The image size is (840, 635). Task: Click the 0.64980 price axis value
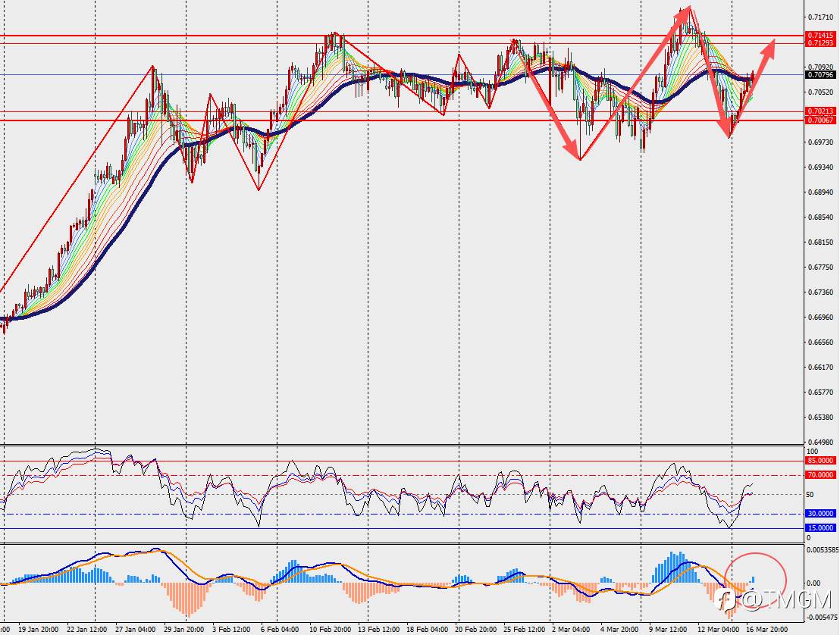[x=820, y=443]
